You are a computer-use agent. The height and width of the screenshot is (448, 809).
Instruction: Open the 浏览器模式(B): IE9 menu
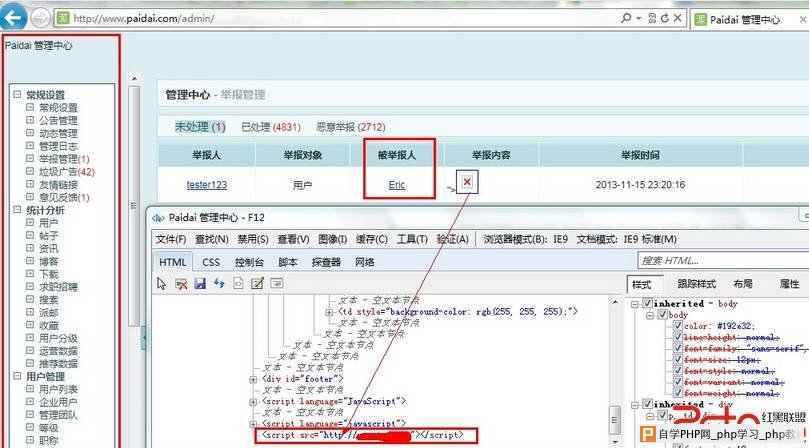coord(526,239)
